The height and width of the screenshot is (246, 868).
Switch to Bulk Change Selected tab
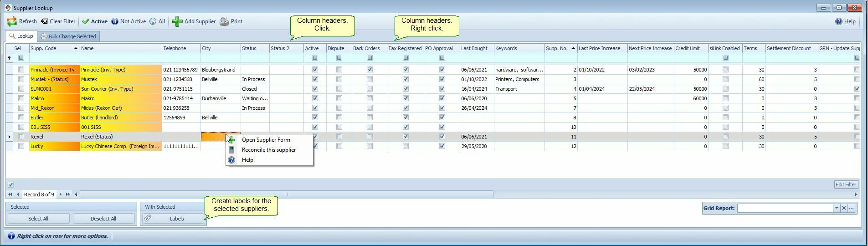tap(68, 36)
